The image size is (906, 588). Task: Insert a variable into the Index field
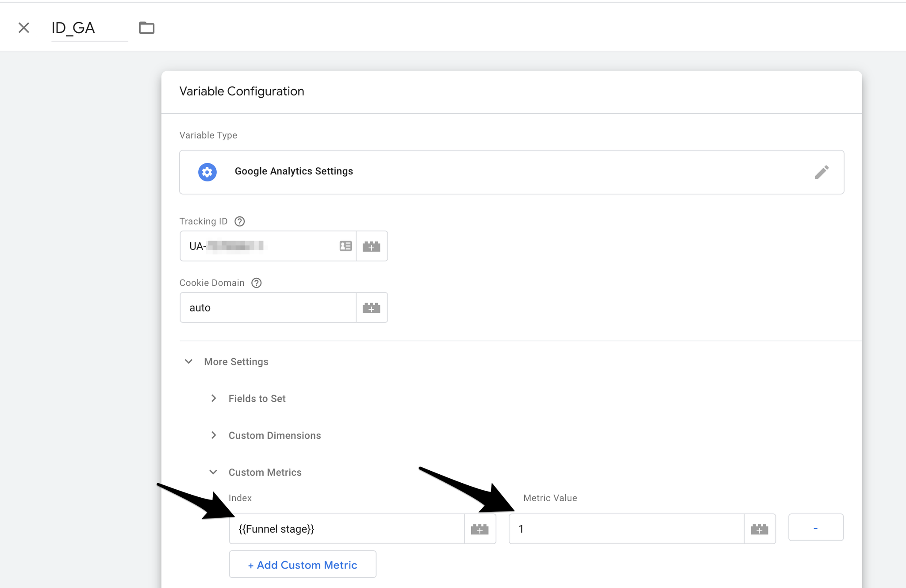point(480,529)
